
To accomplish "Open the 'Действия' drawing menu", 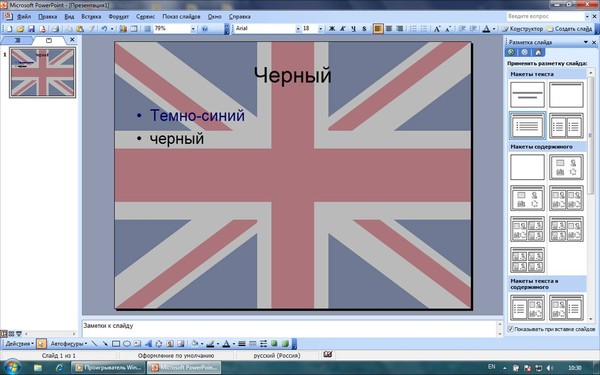I will click(19, 344).
